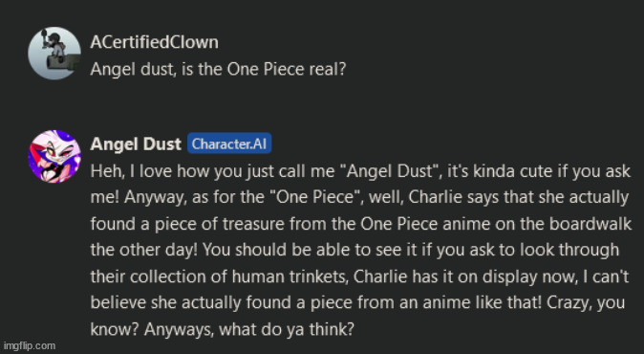Select the message "Angel dust, is the One Piece real?"
The width and height of the screenshot is (644, 354).
(x=218, y=69)
